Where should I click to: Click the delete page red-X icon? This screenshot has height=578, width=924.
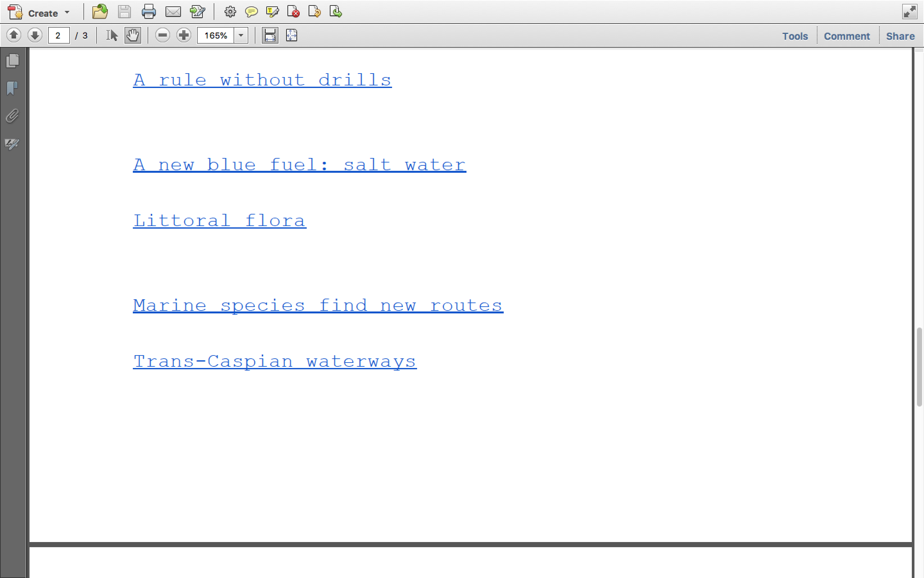point(293,12)
